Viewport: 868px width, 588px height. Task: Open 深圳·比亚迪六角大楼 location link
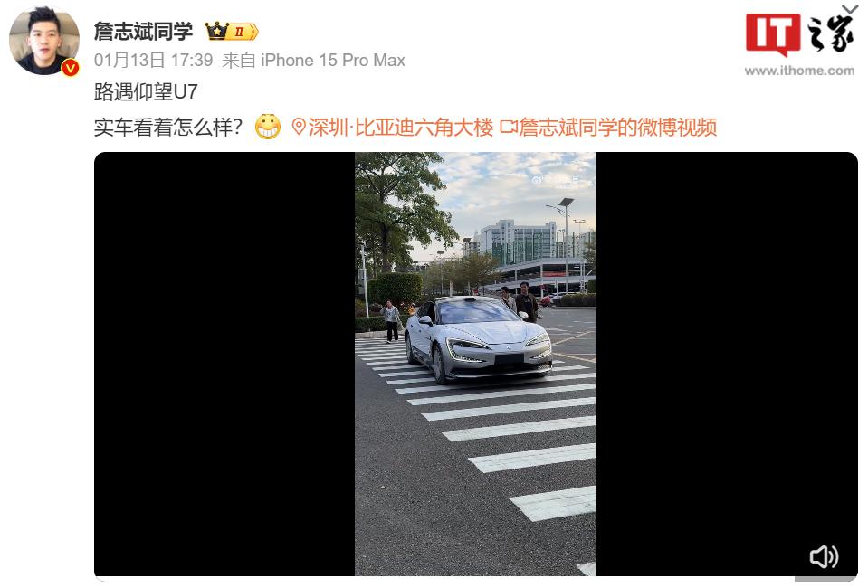[x=401, y=128]
